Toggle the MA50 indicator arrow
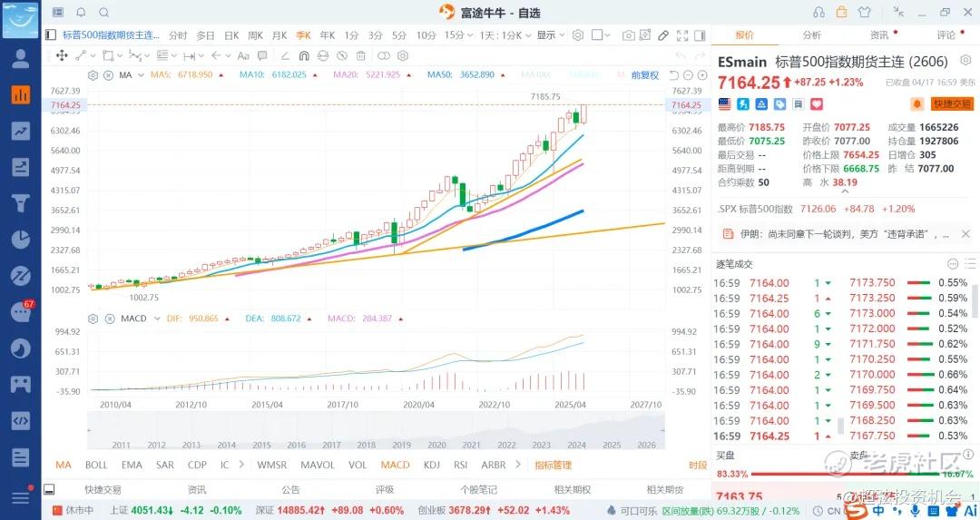Image resolution: width=980 pixels, height=520 pixels. pyautogui.click(x=503, y=75)
